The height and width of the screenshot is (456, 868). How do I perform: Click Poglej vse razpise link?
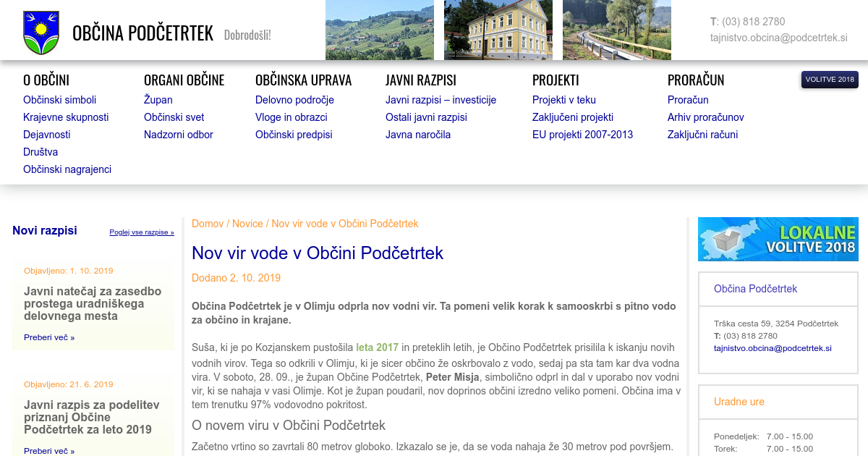tap(142, 232)
